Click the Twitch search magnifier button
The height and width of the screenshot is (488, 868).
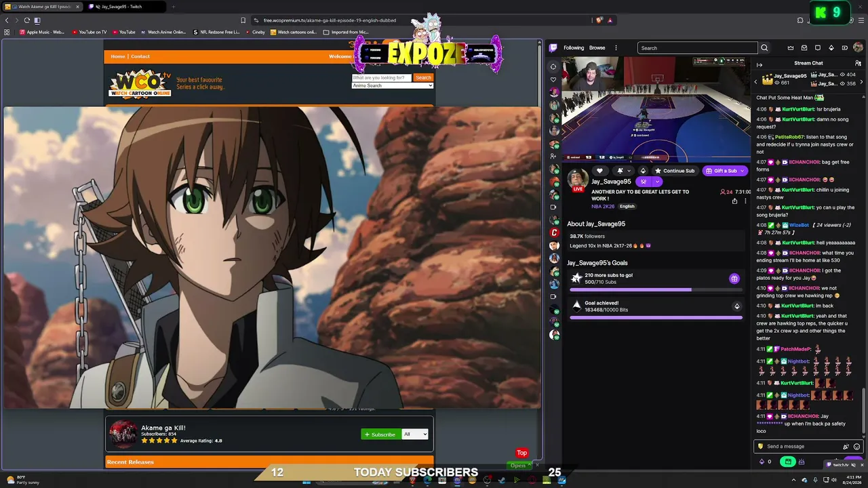(764, 48)
